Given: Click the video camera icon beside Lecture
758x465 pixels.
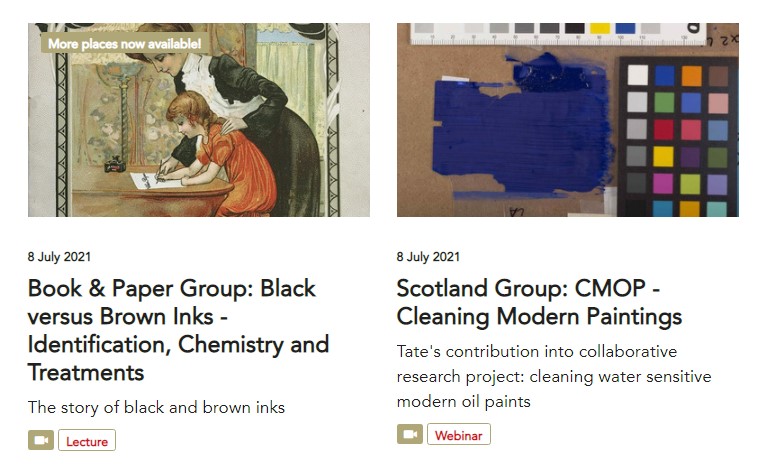Looking at the screenshot, I should 41,440.
